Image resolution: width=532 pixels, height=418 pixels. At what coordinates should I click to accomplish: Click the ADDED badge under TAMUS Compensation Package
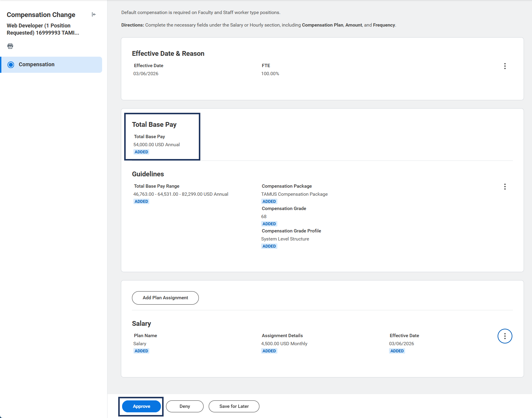pos(269,201)
